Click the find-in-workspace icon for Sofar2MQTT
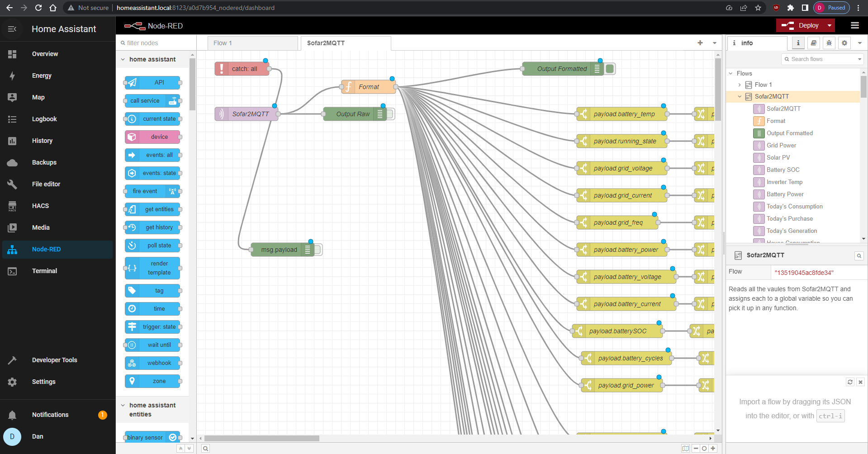Viewport: 868px width, 454px height. [x=859, y=256]
